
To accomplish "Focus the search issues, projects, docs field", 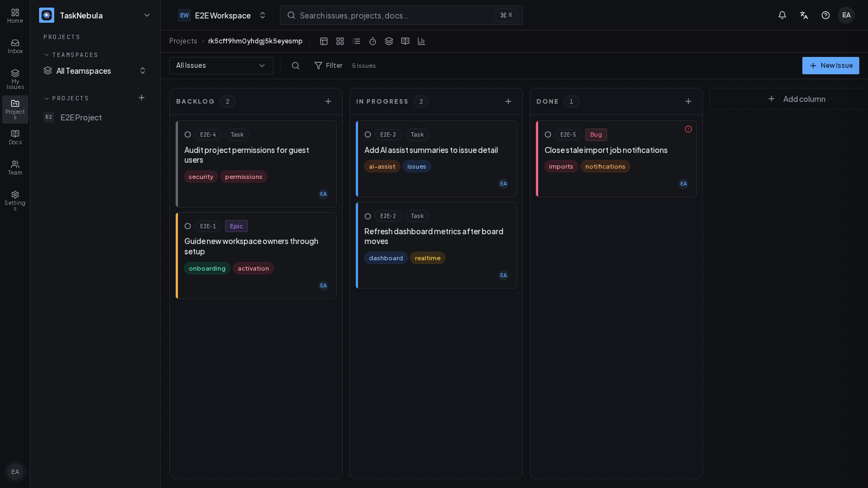I will [401, 15].
